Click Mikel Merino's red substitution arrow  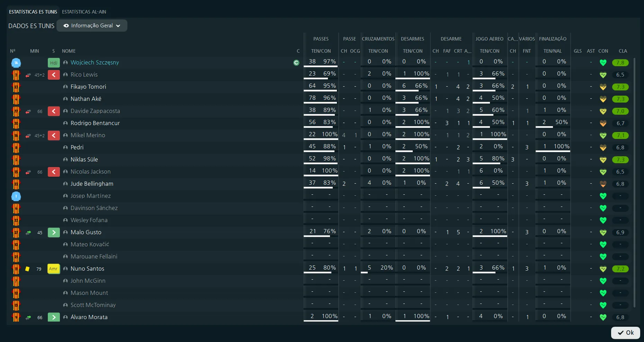click(54, 135)
